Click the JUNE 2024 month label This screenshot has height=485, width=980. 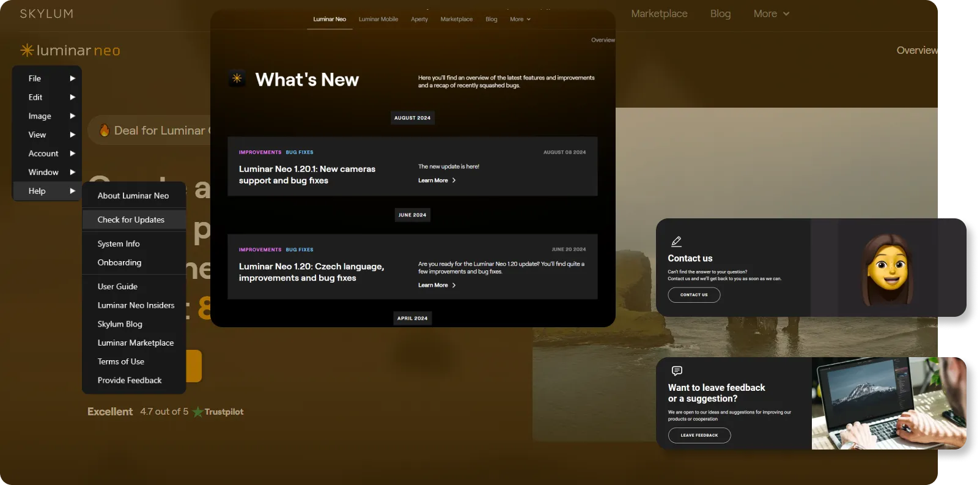(413, 215)
